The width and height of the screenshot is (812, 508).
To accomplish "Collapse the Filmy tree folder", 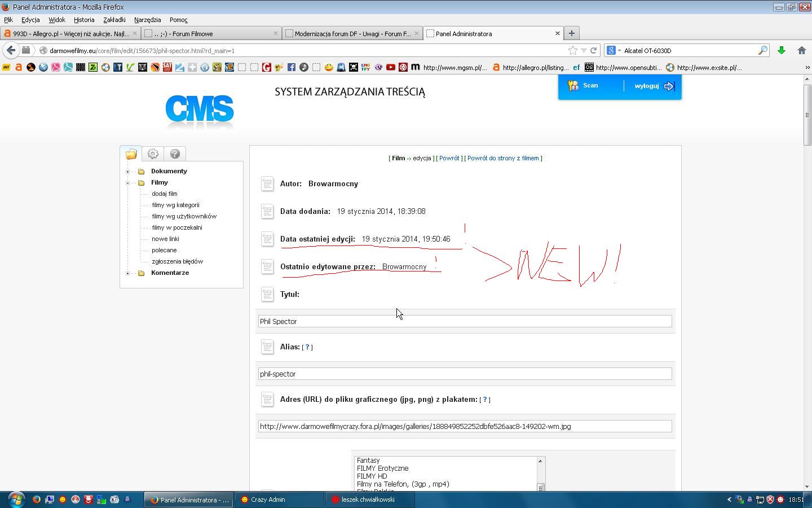I will pos(128,182).
